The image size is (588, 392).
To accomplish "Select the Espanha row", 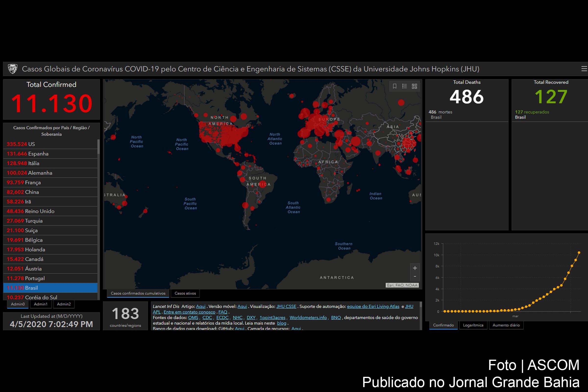I will [50, 154].
